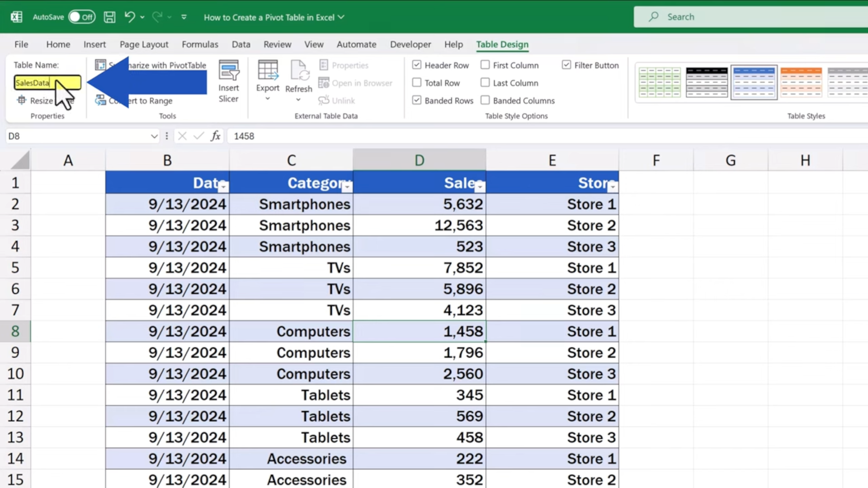Click the Insert Slicer icon
The height and width of the screenshot is (488, 868).
coord(229,71)
